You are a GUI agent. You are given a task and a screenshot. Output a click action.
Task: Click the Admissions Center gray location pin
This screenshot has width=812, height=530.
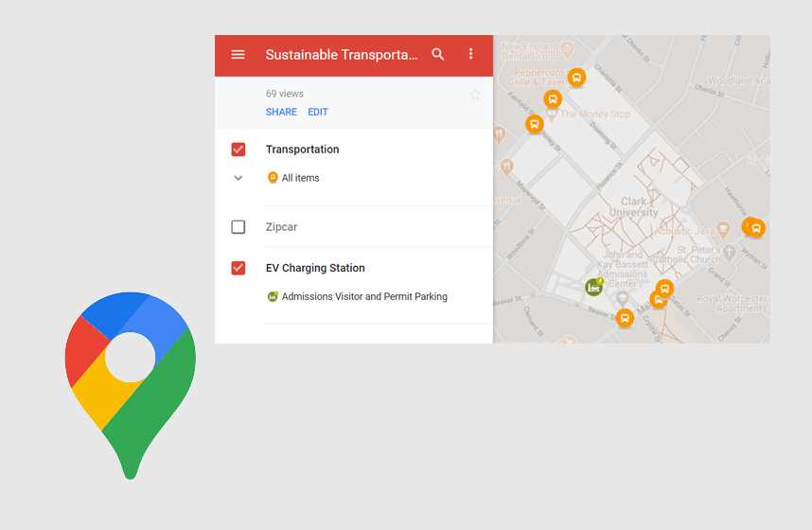tap(622, 298)
